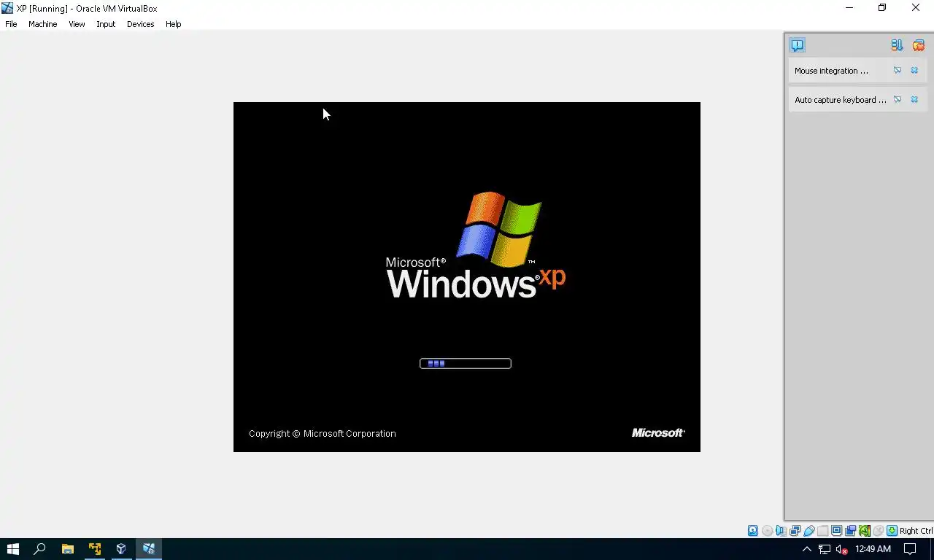Click the display status bar indicator
The height and width of the screenshot is (560, 934).
click(x=836, y=531)
